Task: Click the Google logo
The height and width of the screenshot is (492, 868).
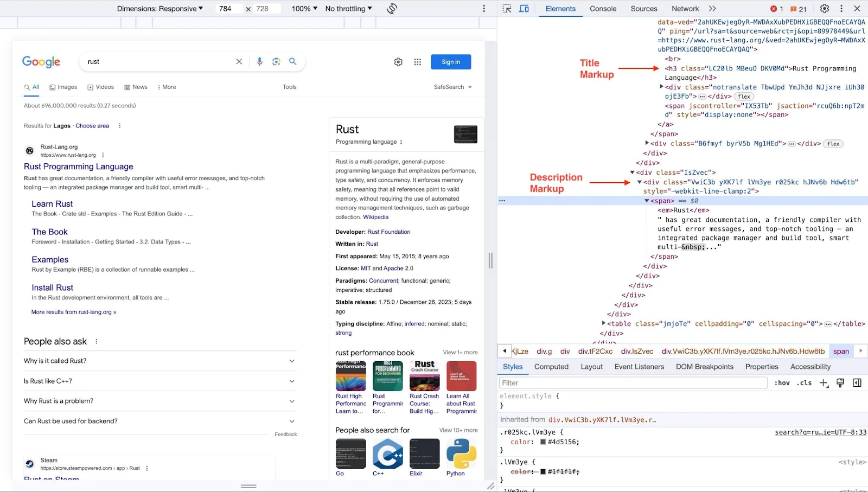Action: [41, 62]
